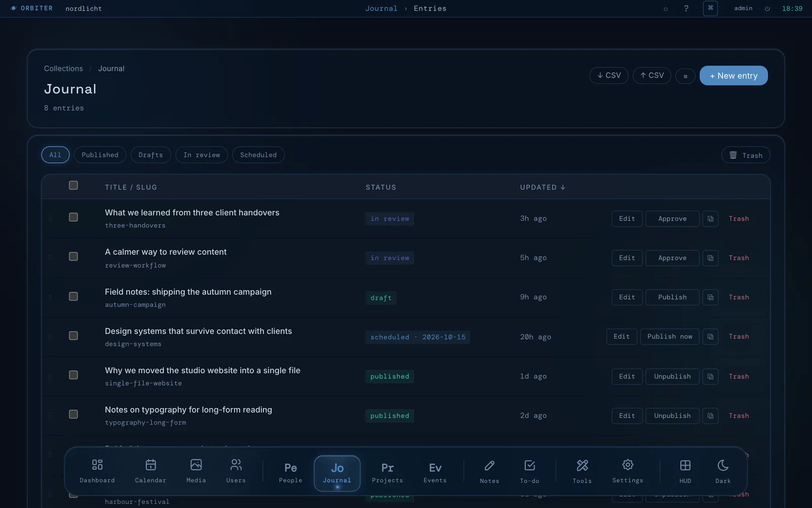Select the Scheduled filter tab
The width and height of the screenshot is (812, 508).
(258, 155)
